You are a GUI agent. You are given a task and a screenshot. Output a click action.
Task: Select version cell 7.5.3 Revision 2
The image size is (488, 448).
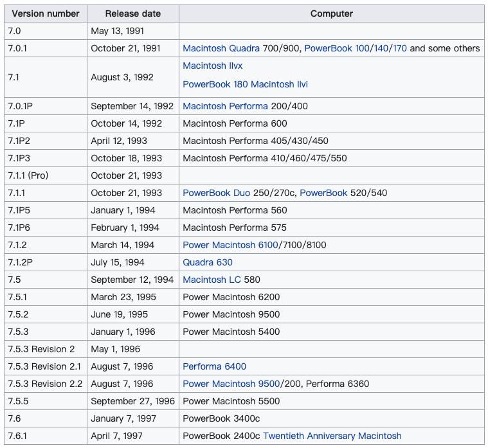(46, 349)
